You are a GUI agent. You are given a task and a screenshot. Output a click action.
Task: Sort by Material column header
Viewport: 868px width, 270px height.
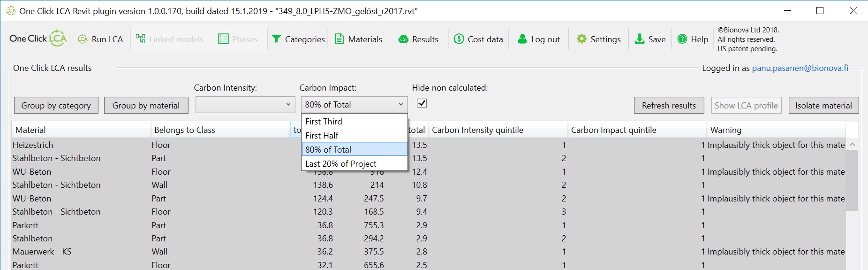pyautogui.click(x=81, y=130)
